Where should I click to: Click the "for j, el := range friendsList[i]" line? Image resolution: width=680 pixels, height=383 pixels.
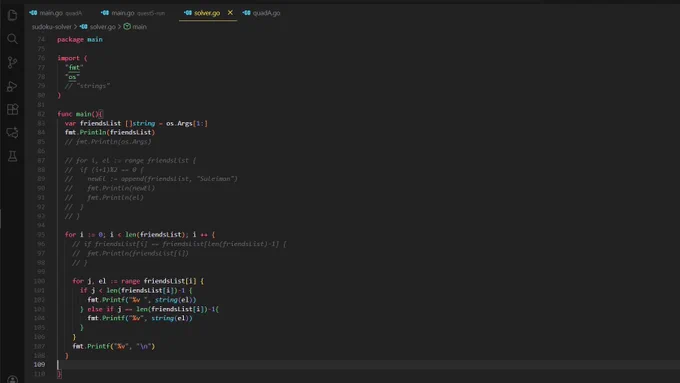coord(138,282)
